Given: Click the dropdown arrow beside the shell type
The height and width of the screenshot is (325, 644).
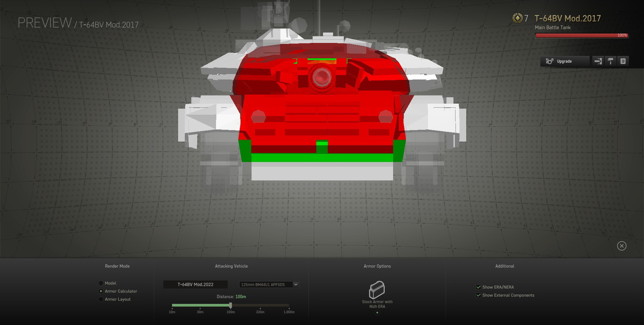Looking at the screenshot, I should pos(296,284).
